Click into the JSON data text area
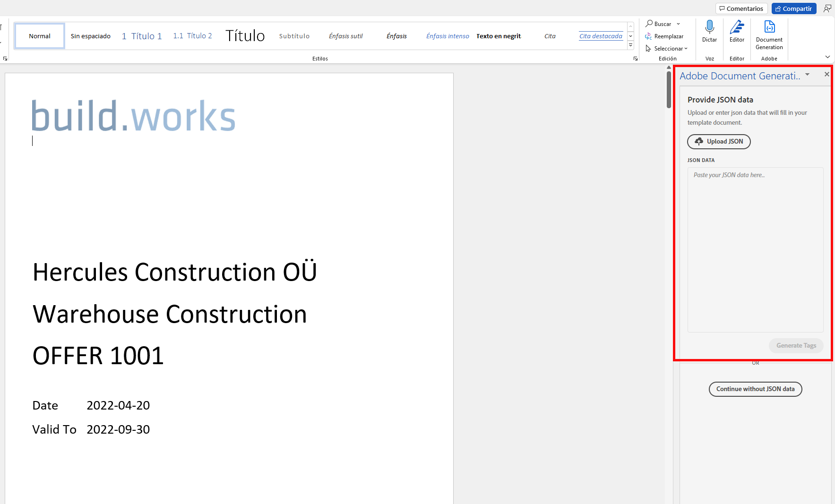Screen dimensions: 835x504 pos(755,250)
